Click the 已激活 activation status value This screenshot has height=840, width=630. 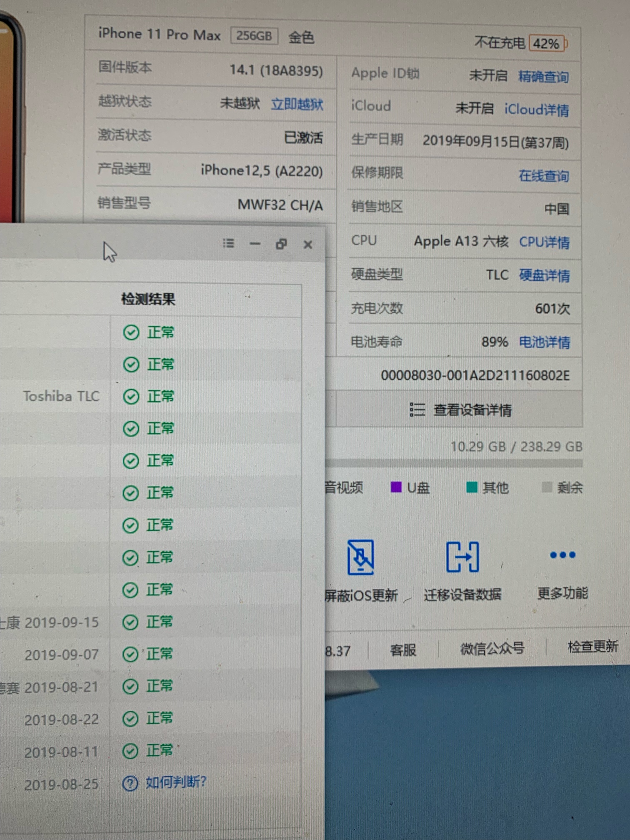(303, 137)
